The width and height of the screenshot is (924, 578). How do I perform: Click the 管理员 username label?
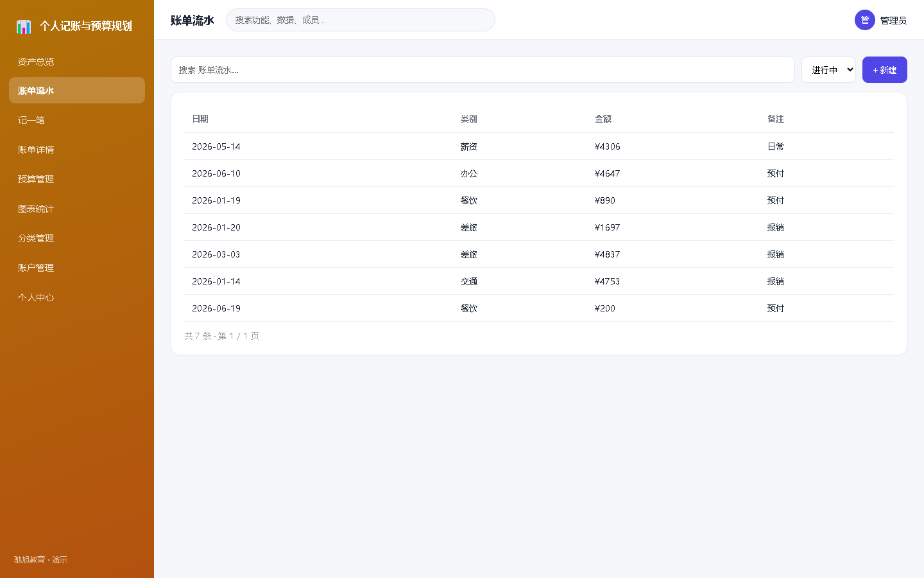coord(893,21)
